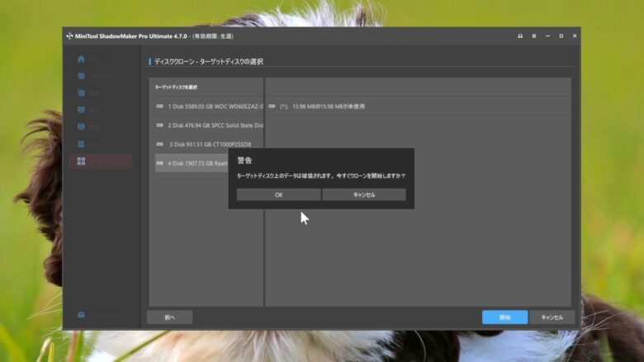
Task: Open the Restore shield icon in sidebar
Action: [x=81, y=110]
